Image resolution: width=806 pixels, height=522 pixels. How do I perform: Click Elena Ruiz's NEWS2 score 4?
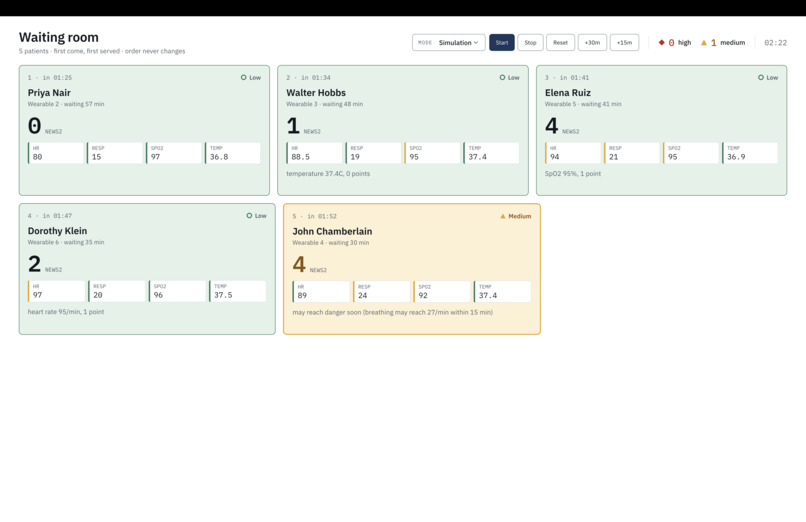click(552, 126)
